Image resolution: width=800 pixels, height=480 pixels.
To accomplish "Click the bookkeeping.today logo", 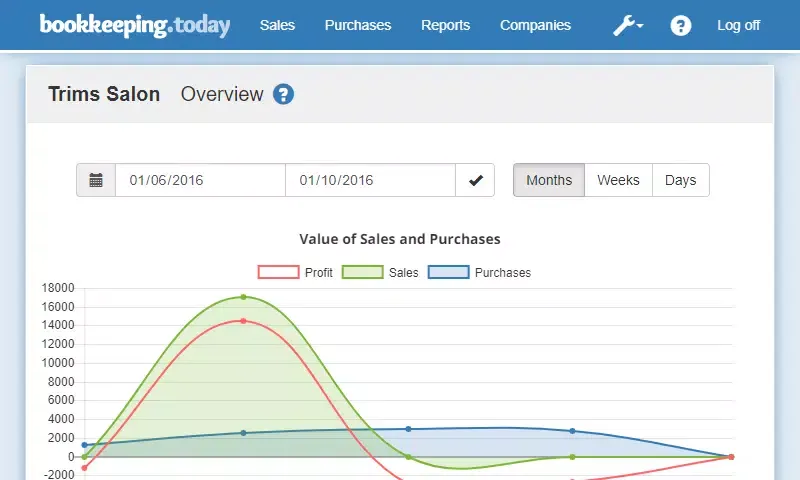I will [135, 26].
